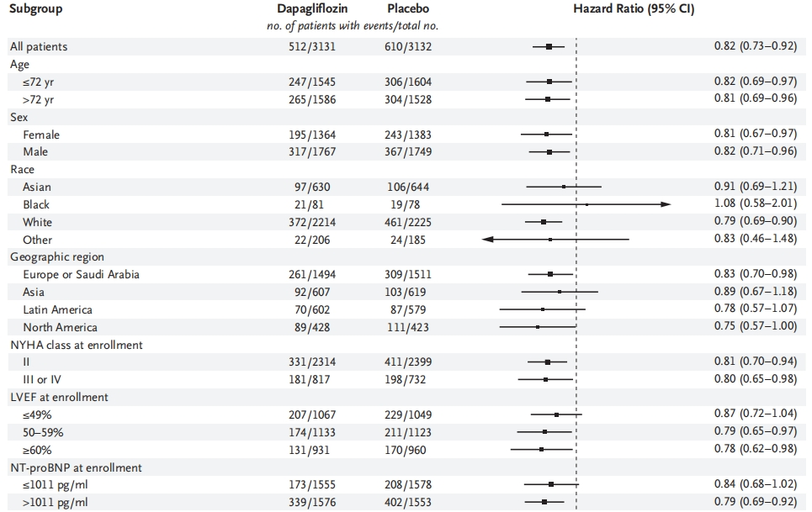Click the LVEF ≤49% square marker

click(556, 414)
